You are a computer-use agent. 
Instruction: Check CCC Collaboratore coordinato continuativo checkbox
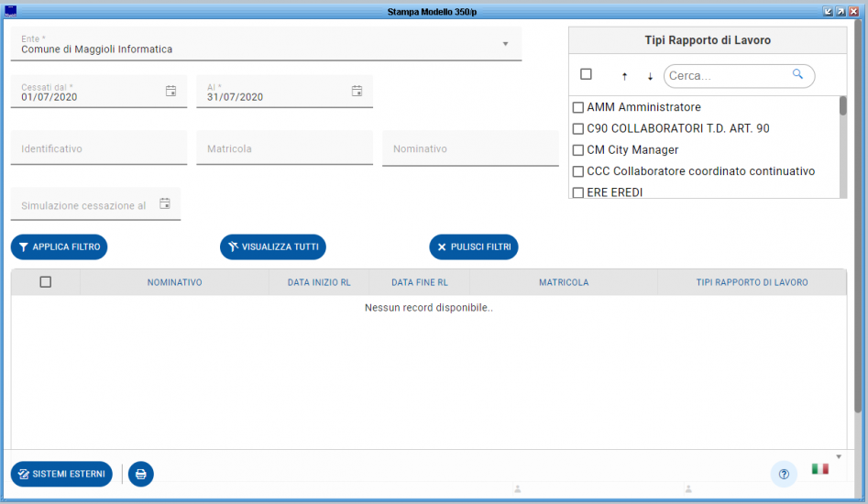click(x=578, y=171)
